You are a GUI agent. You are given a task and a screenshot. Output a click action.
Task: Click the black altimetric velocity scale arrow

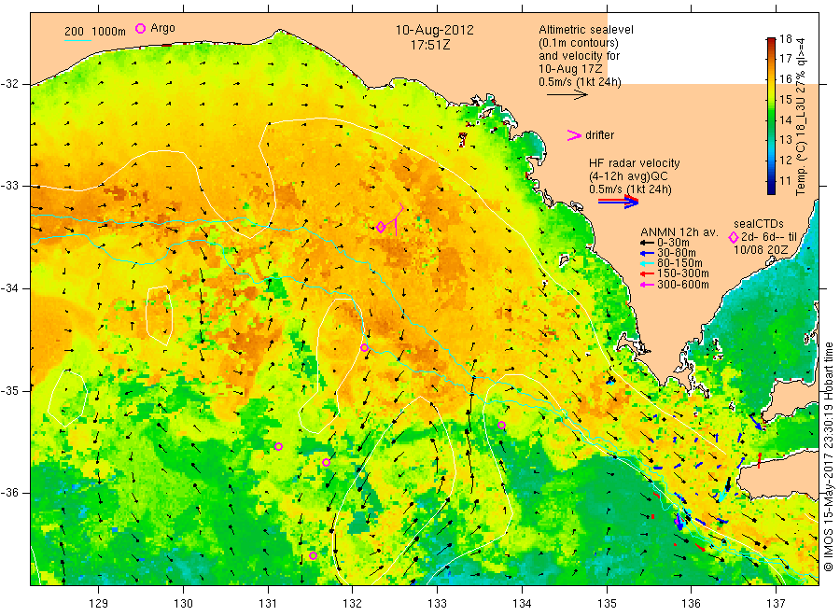click(567, 95)
